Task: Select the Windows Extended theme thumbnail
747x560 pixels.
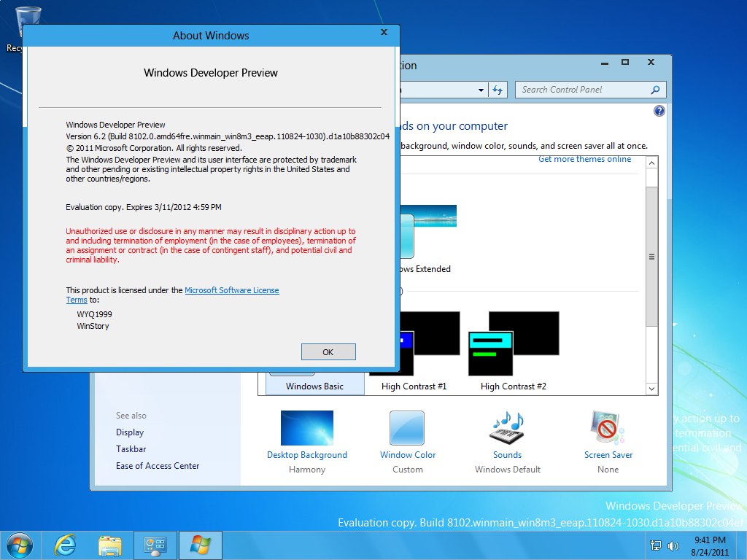Action: click(x=427, y=231)
